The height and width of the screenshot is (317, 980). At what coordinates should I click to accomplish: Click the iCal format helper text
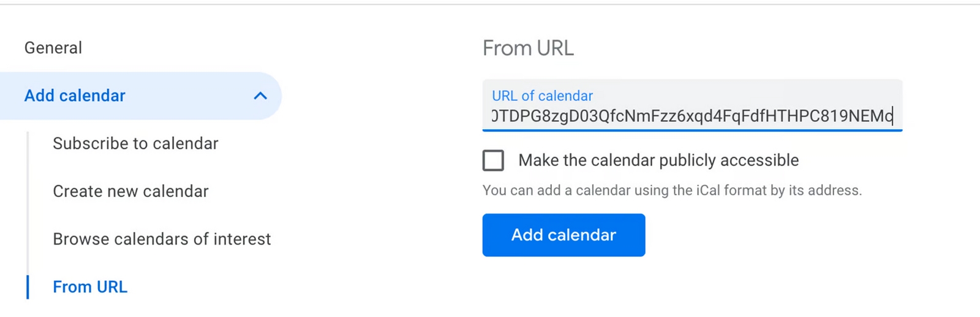coord(672,190)
